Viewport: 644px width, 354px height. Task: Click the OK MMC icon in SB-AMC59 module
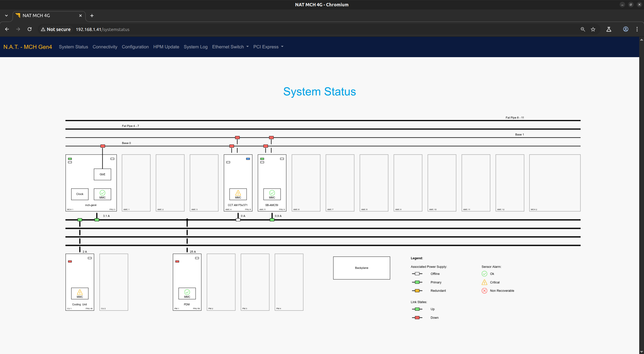click(x=272, y=193)
